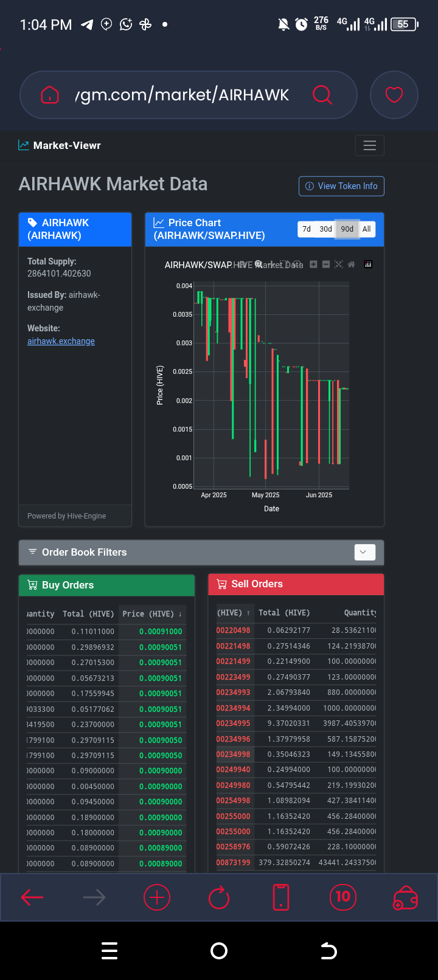Click buy total 0.11011000
Viewport: 438px width, 980px height.
click(x=92, y=632)
